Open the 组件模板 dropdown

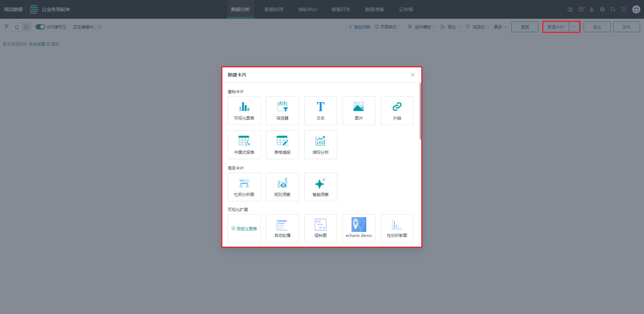pos(422,27)
